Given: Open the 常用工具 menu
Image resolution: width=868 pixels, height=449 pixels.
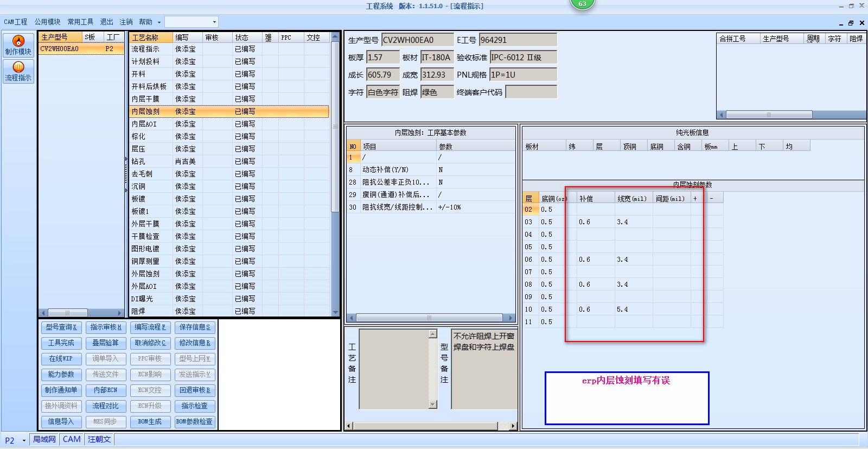Looking at the screenshot, I should tap(80, 22).
